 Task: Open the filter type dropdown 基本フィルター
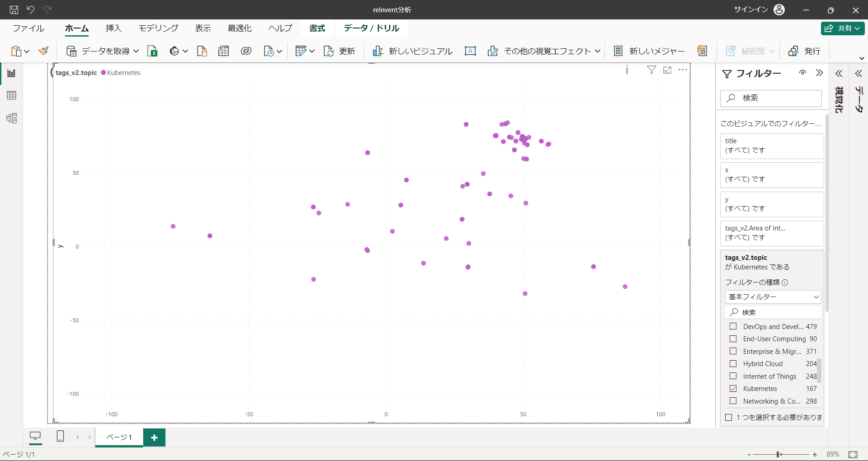[x=773, y=297]
